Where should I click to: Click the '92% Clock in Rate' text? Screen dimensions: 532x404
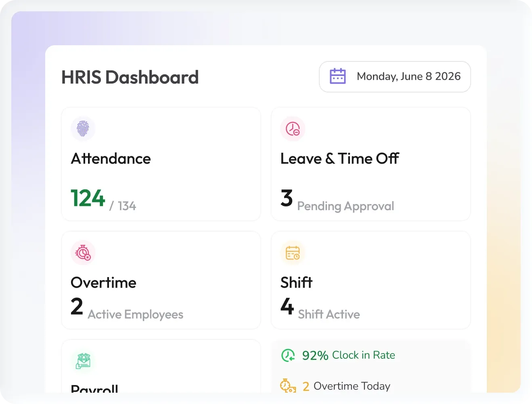[x=349, y=355]
